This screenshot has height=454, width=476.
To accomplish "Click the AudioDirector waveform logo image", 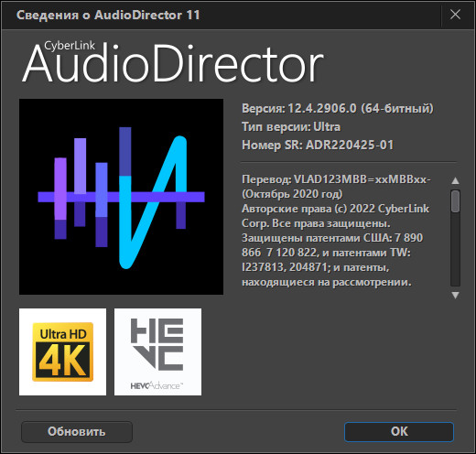I will point(121,197).
